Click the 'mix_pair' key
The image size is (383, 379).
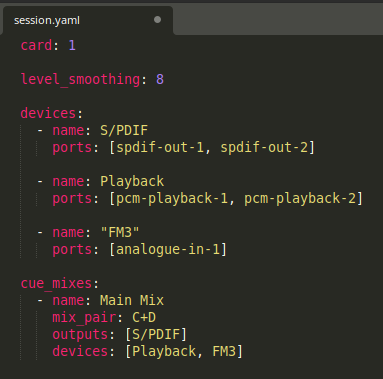click(x=84, y=317)
